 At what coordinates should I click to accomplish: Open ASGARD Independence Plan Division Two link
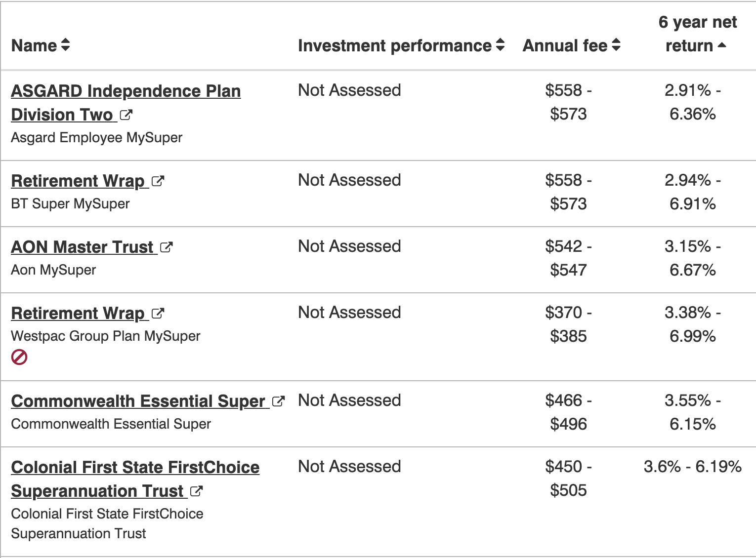click(126, 91)
